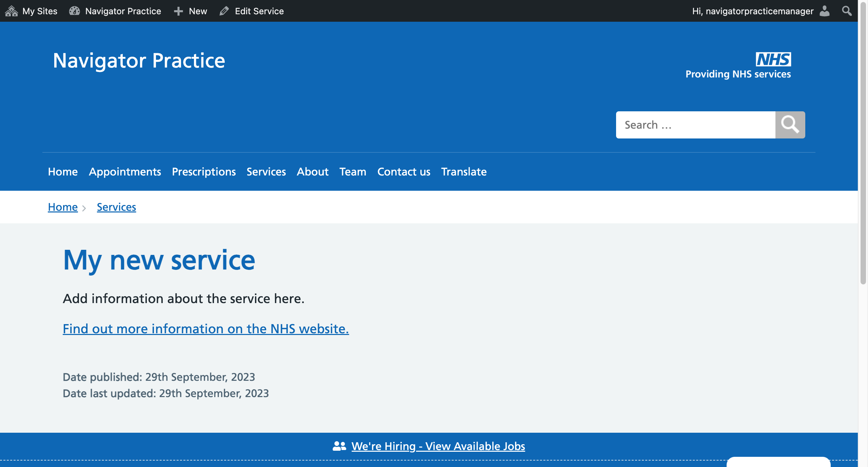This screenshot has height=467, width=868.
Task: Open We're Hiring - View Available Jobs link
Action: 438,446
